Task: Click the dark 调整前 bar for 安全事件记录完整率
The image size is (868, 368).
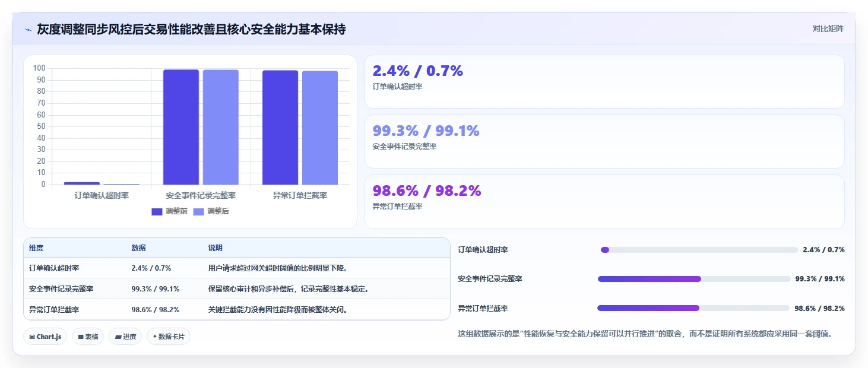Action: pos(181,127)
